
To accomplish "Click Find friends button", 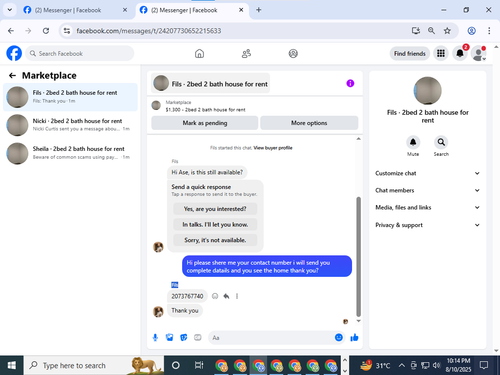I will [x=410, y=53].
